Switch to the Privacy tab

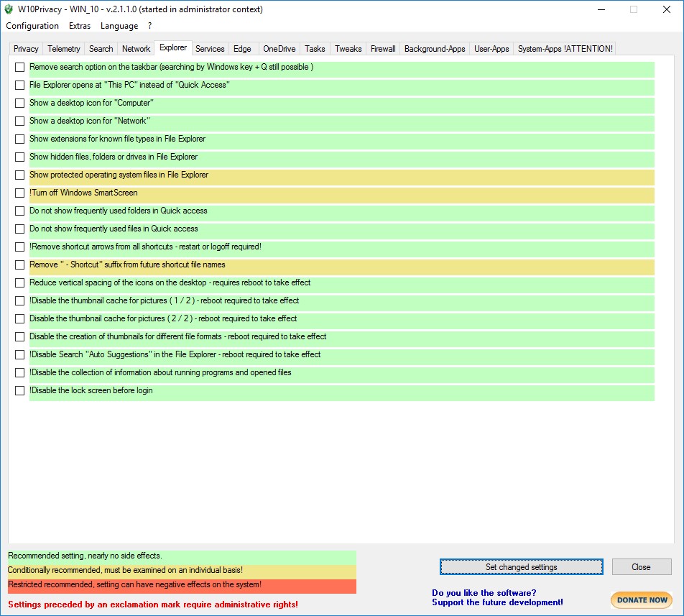coord(26,49)
